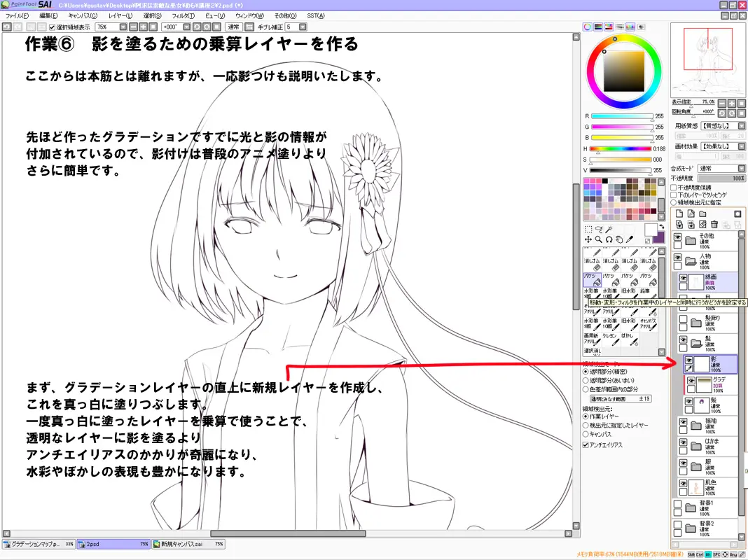
Task: Select the 影 layer
Action: click(x=711, y=364)
